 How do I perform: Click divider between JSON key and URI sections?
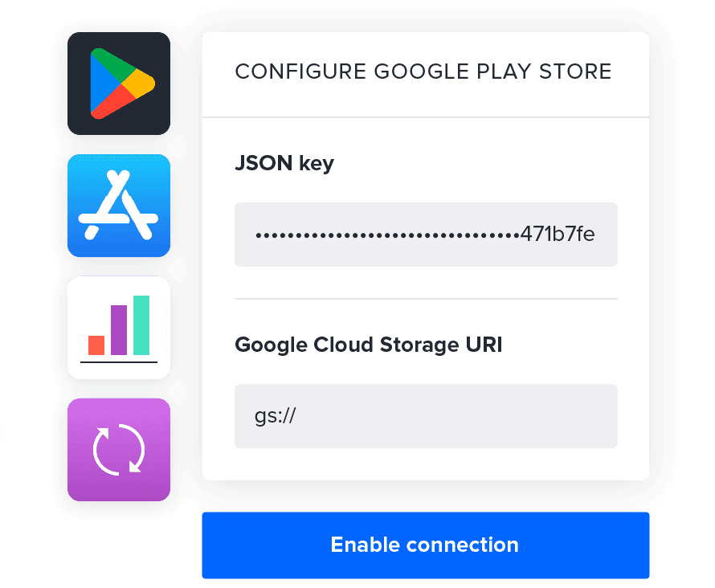pyautogui.click(x=426, y=299)
